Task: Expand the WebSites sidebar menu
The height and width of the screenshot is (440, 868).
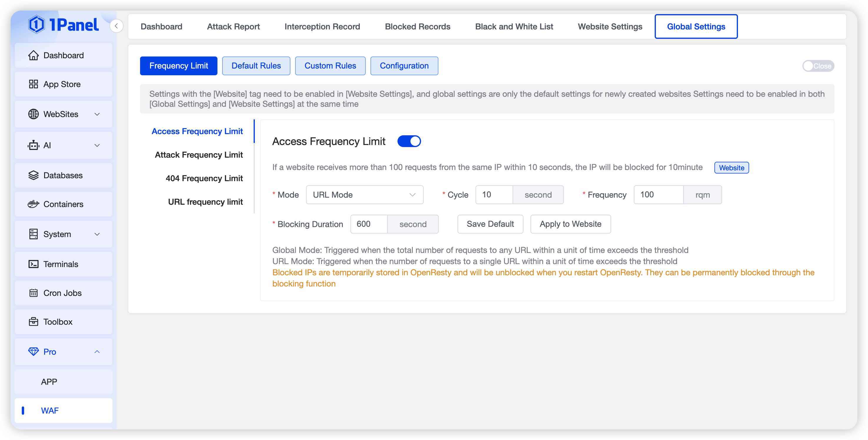Action: (x=63, y=114)
